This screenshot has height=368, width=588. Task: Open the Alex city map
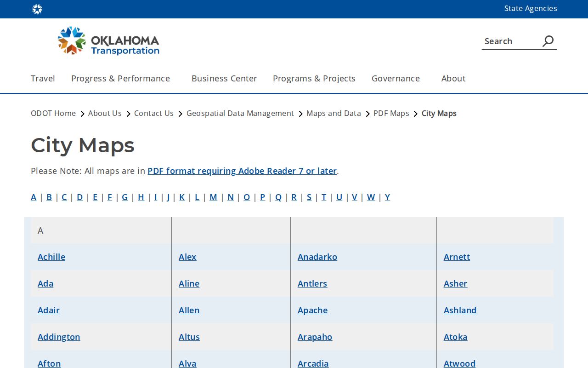click(x=187, y=257)
